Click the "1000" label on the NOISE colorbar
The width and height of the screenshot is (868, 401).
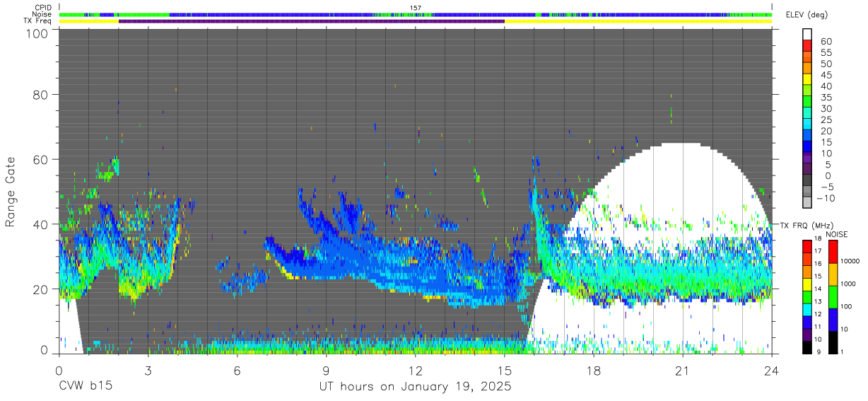pos(848,284)
